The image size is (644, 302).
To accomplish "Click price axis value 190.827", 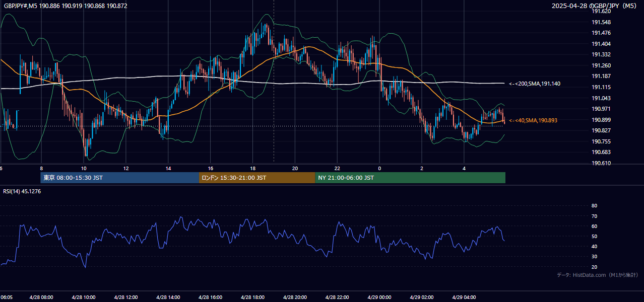I will [601, 131].
